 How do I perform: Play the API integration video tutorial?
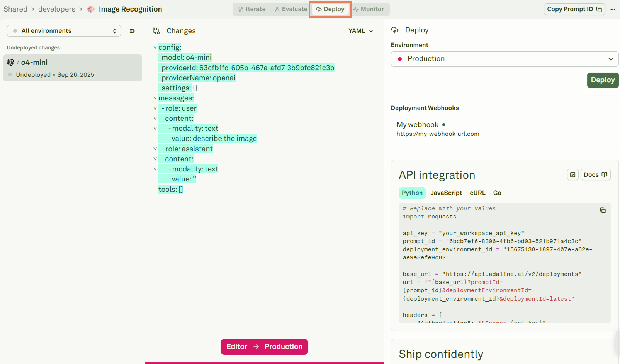[572, 174]
